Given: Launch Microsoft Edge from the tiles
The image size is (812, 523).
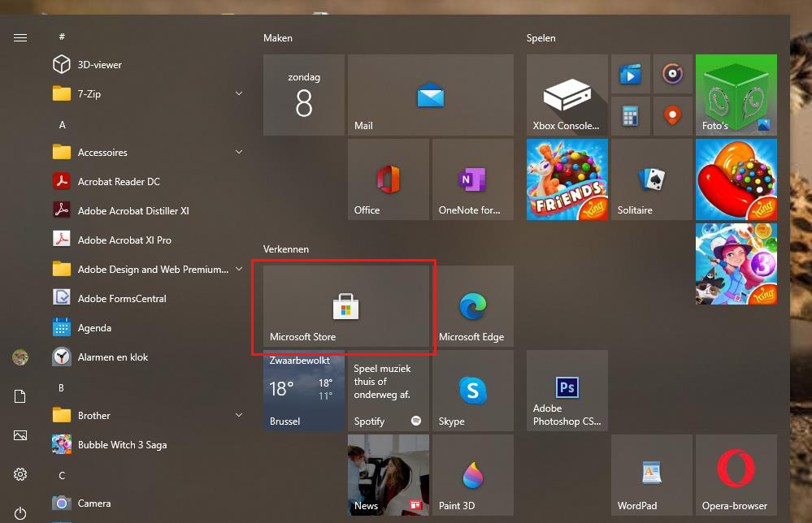Looking at the screenshot, I should pyautogui.click(x=472, y=307).
